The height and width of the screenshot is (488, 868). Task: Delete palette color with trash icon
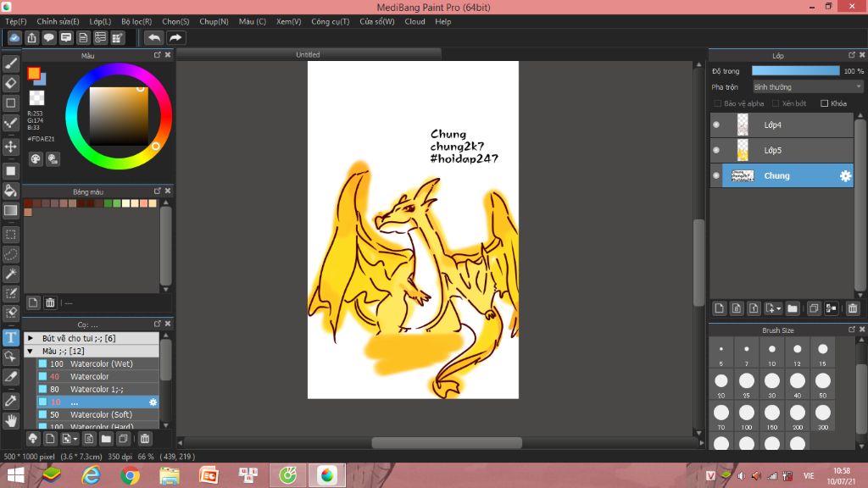point(50,302)
